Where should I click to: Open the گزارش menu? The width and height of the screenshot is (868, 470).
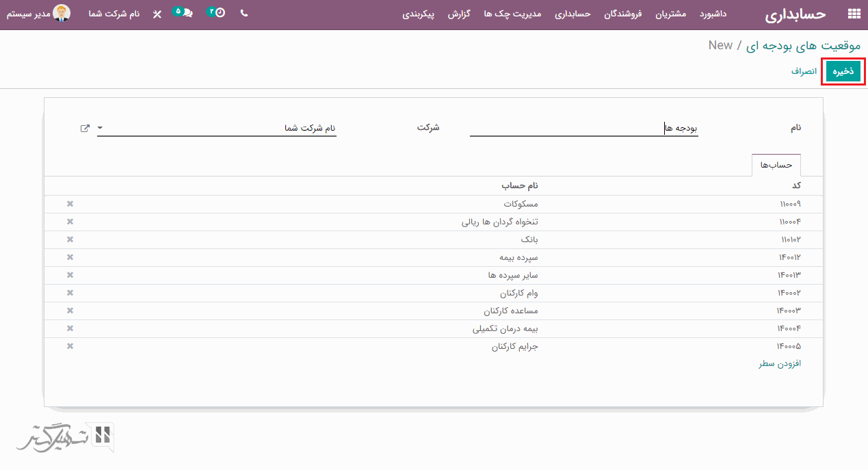(x=459, y=14)
